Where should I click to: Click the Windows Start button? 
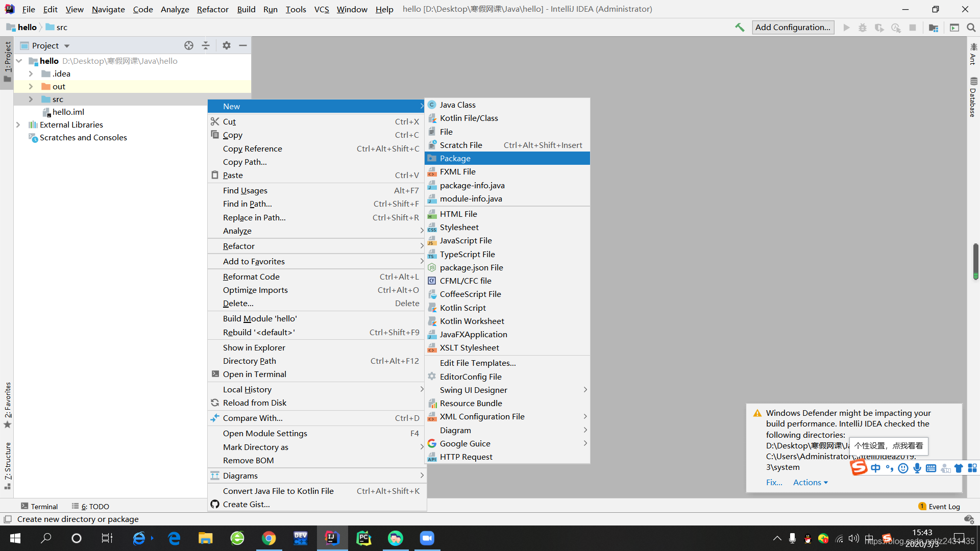click(x=15, y=538)
